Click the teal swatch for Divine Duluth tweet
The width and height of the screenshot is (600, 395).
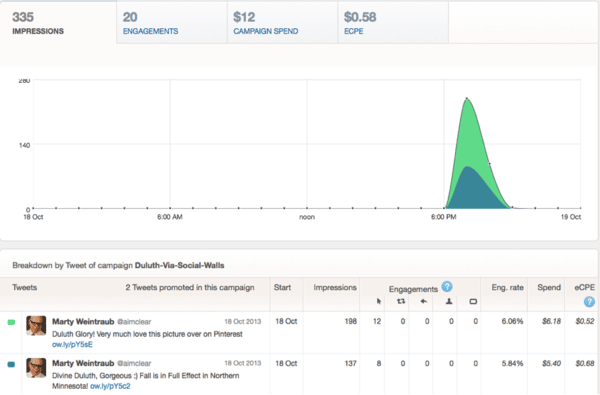coord(11,364)
